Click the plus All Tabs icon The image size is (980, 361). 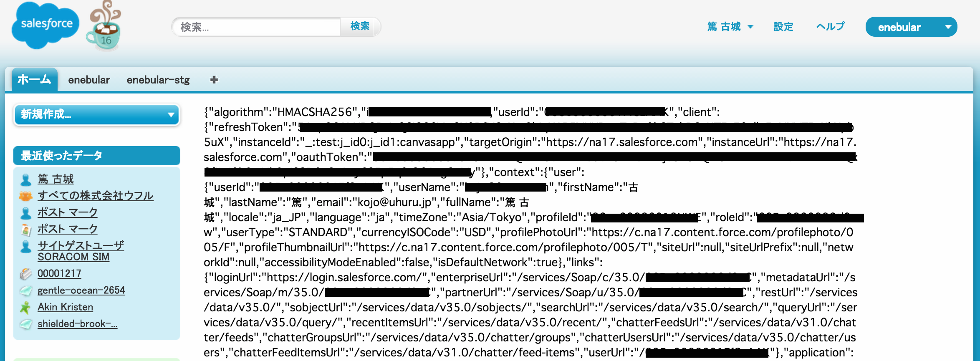pos(214,80)
